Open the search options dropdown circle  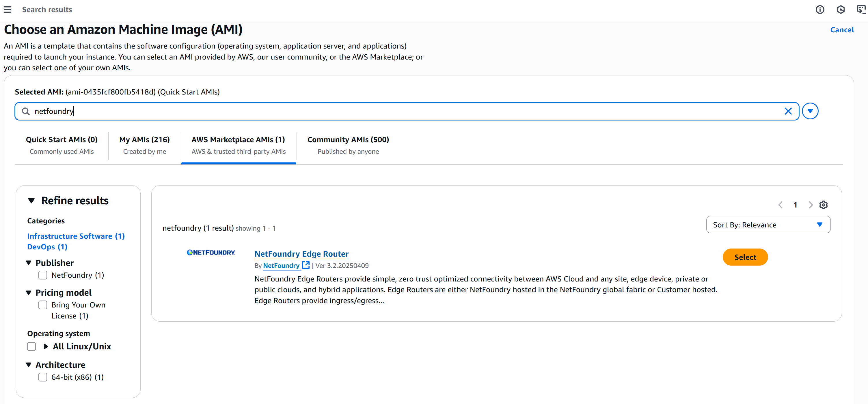tap(810, 111)
